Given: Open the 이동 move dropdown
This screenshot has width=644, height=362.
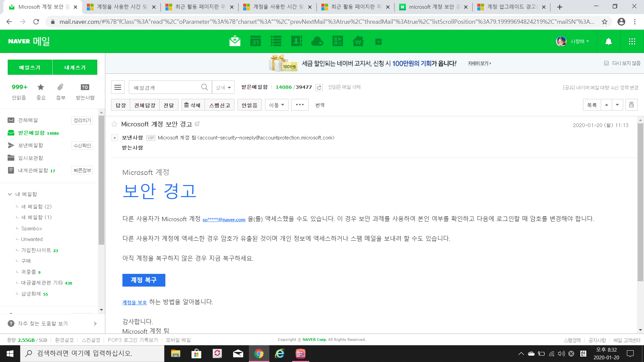Looking at the screenshot, I should pos(276,105).
